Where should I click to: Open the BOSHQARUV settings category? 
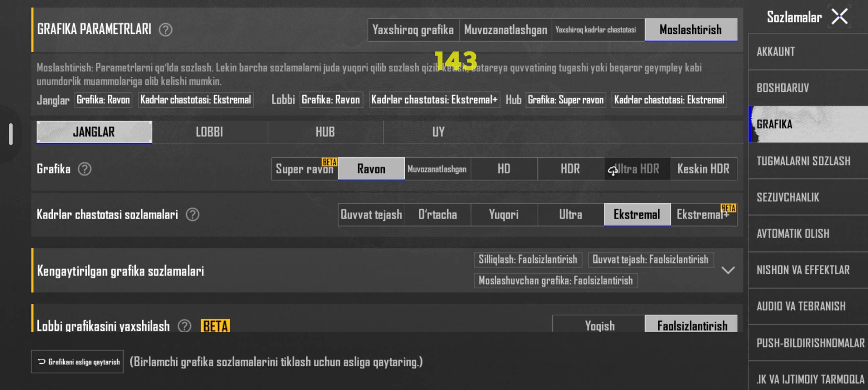pyautogui.click(x=808, y=88)
